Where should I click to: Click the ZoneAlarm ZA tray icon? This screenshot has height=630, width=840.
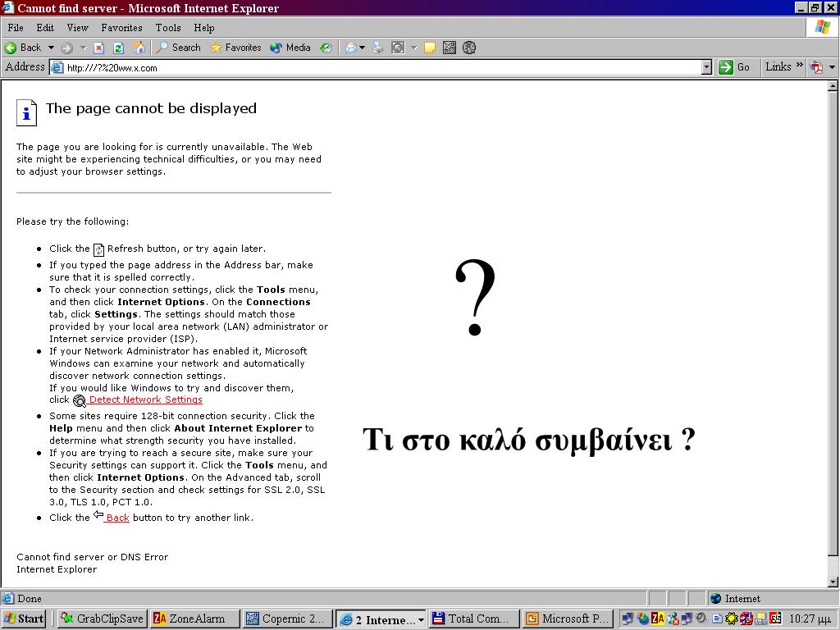coord(657,619)
